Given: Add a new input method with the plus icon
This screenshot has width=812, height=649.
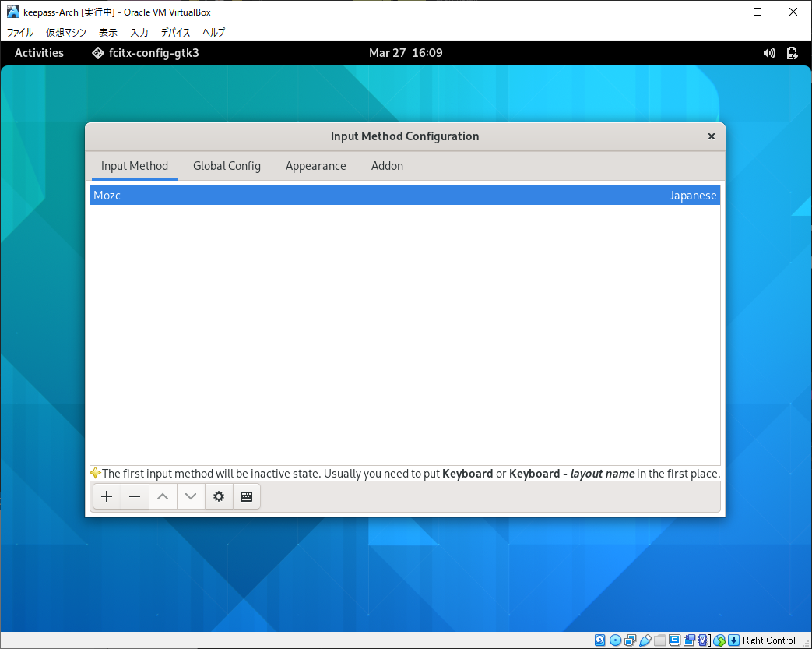Looking at the screenshot, I should coord(107,496).
